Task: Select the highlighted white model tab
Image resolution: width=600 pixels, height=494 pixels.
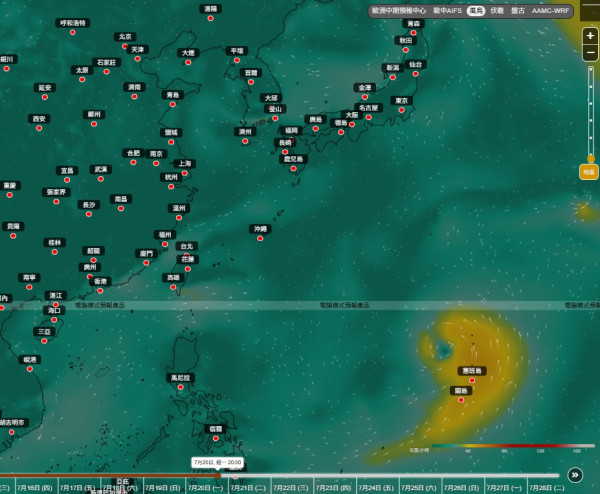Action: (x=476, y=11)
